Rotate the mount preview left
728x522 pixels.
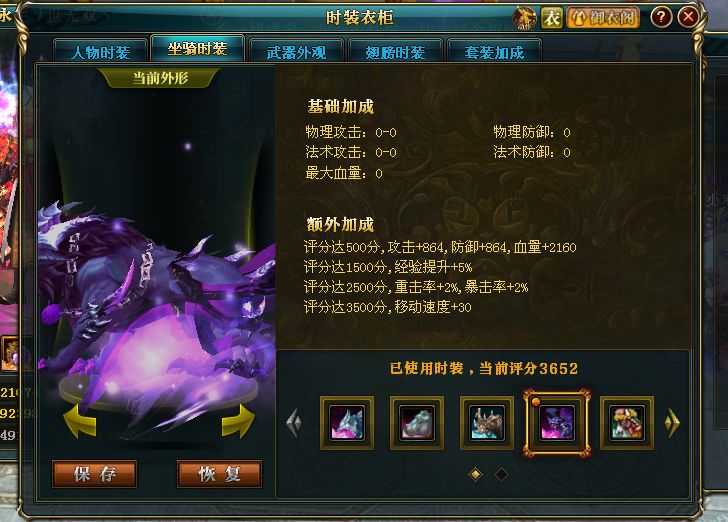pos(80,421)
